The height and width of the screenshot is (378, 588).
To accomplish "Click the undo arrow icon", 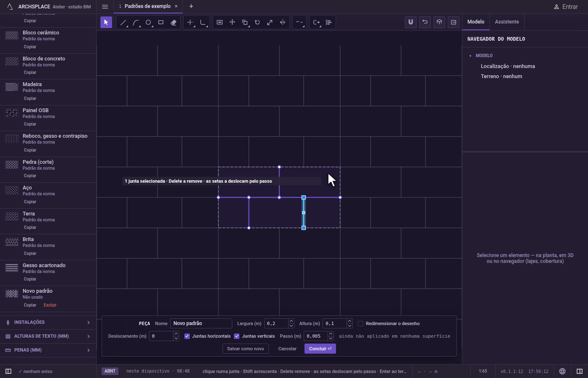I will (x=425, y=22).
